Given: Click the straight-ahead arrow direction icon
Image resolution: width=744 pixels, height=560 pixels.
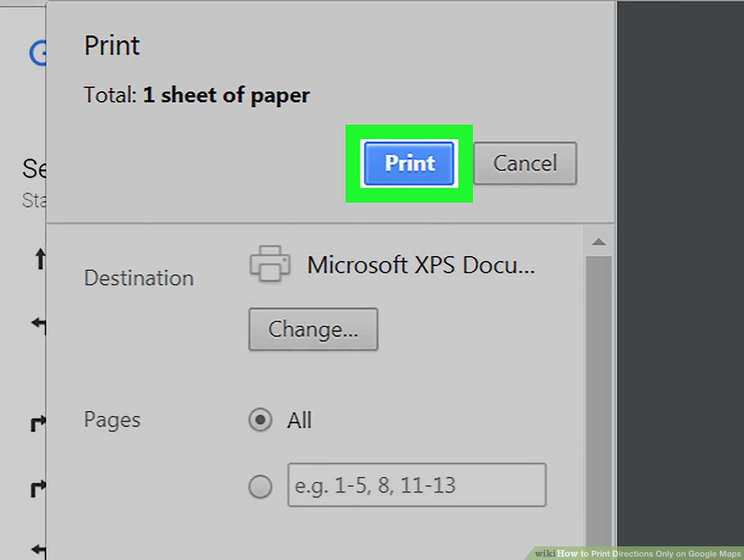Looking at the screenshot, I should pos(40,259).
